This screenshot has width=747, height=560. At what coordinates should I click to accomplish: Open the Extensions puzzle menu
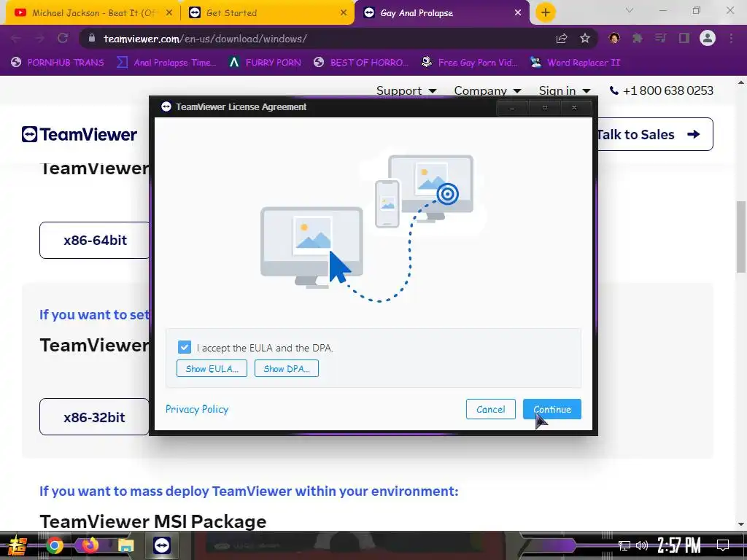(x=638, y=38)
